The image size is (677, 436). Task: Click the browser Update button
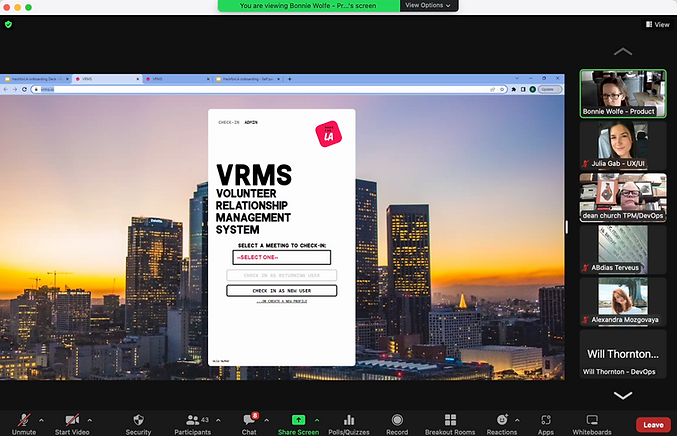[x=550, y=89]
